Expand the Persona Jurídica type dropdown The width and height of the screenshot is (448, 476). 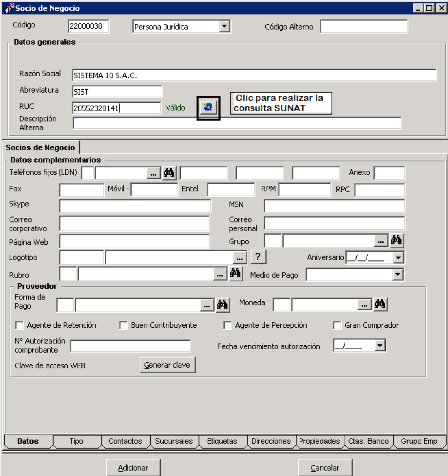point(224,26)
